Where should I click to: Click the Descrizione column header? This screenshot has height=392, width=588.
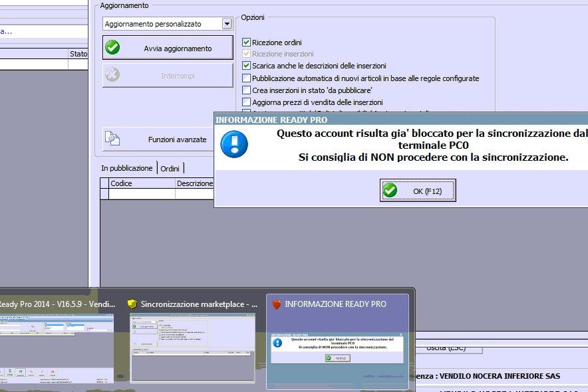pos(195,183)
